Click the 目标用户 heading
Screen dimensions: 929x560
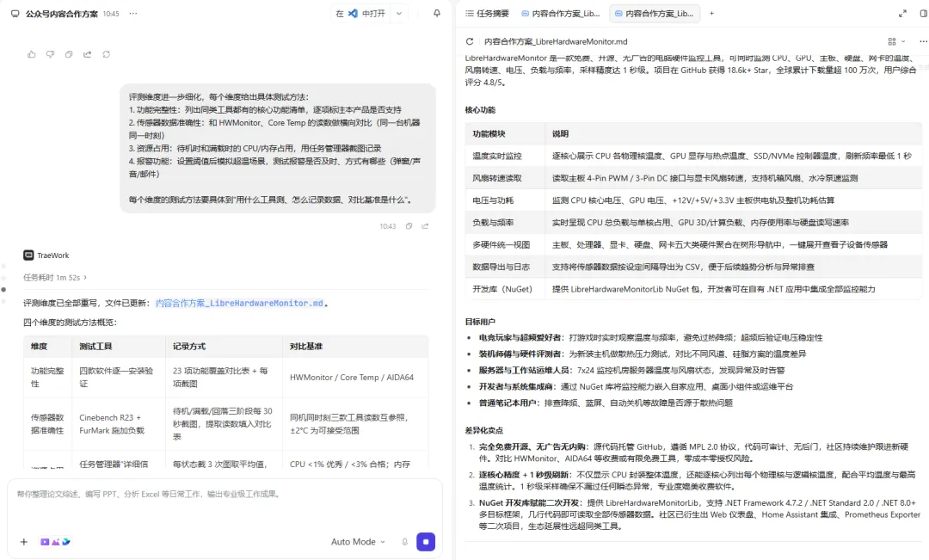pos(480,321)
